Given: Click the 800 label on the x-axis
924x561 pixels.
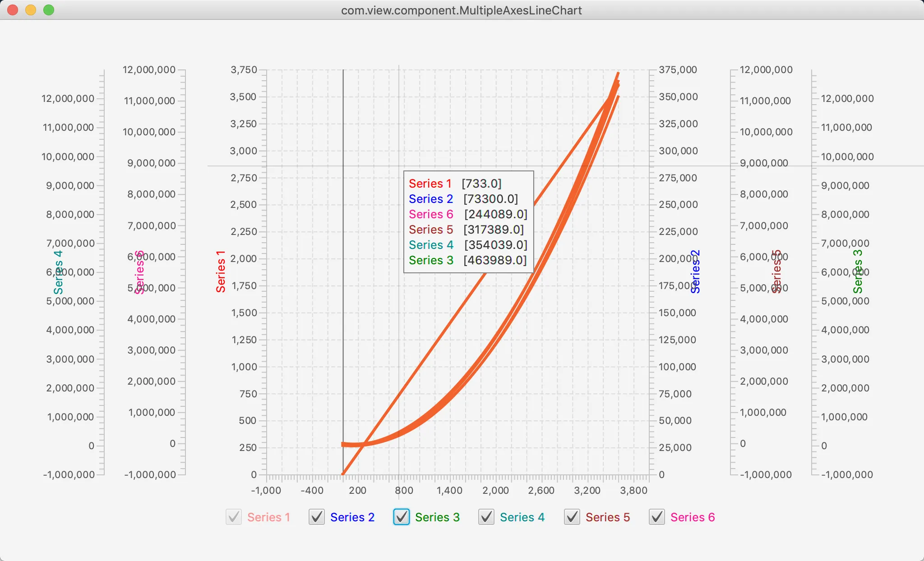Looking at the screenshot, I should click(404, 491).
